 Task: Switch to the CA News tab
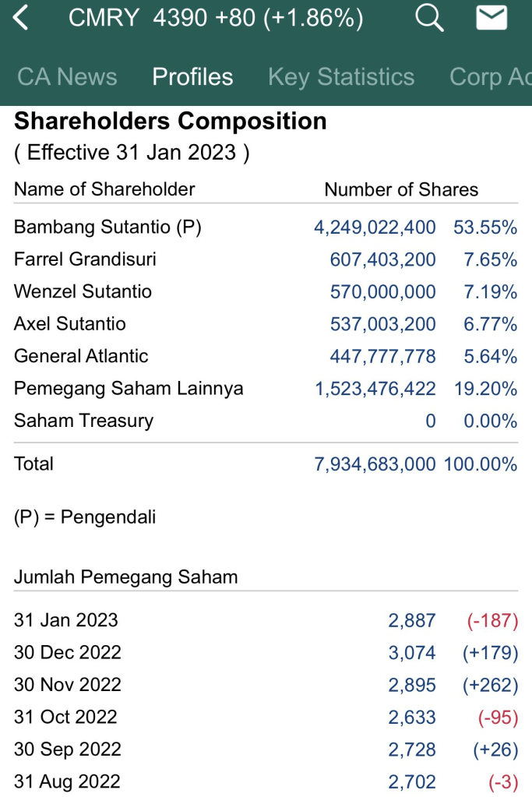coord(67,76)
